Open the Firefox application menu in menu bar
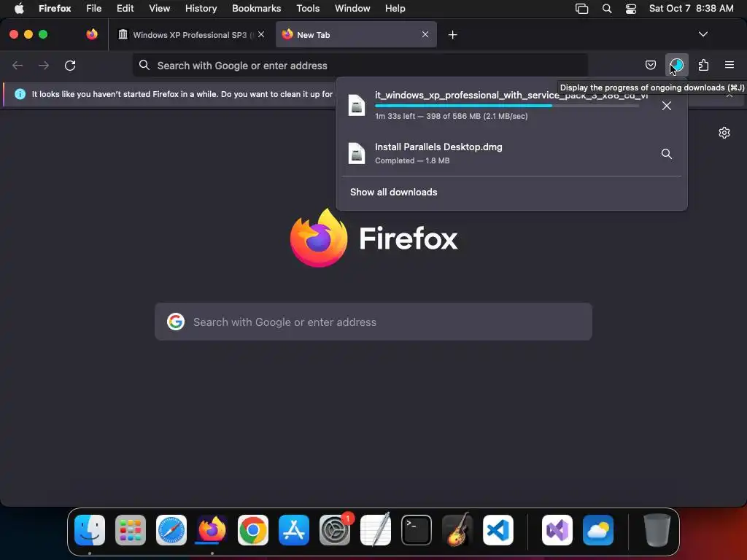The height and width of the screenshot is (560, 747). click(55, 8)
